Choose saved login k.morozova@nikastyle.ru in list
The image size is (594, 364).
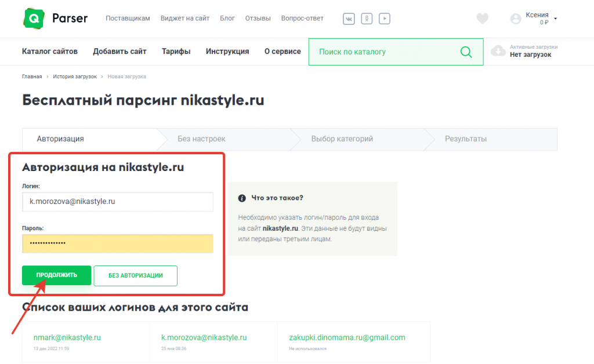(204, 337)
